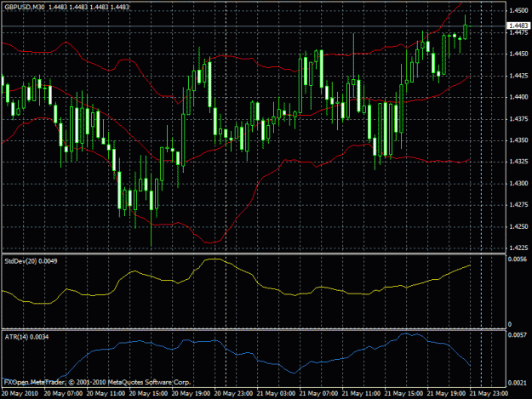
Task: Click the 1.4250 price axis label
Action: pyautogui.click(x=518, y=227)
